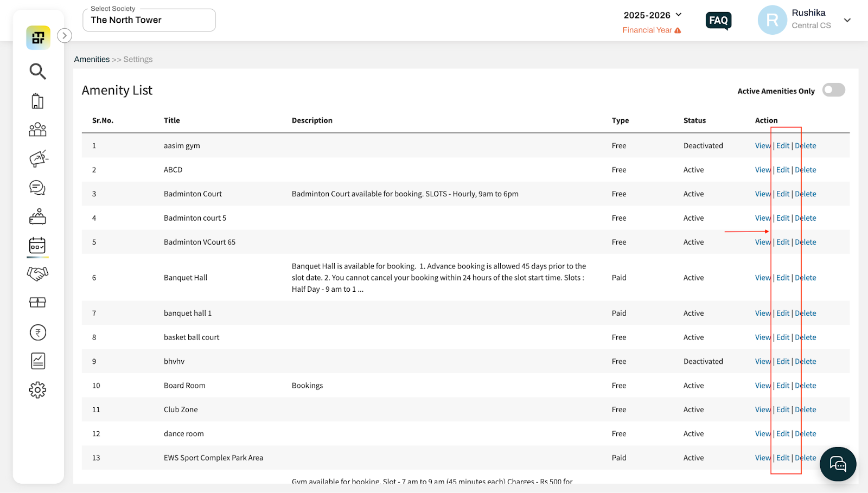868x493 pixels.
Task: Delete the banquet hall 1 amenity
Action: 806,313
